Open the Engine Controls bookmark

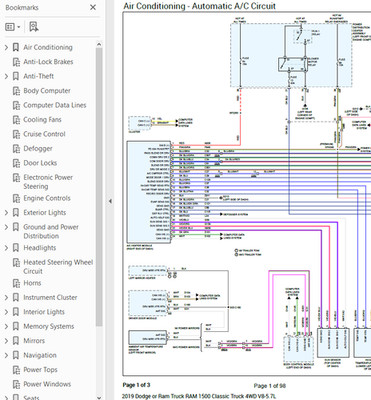coord(47,198)
